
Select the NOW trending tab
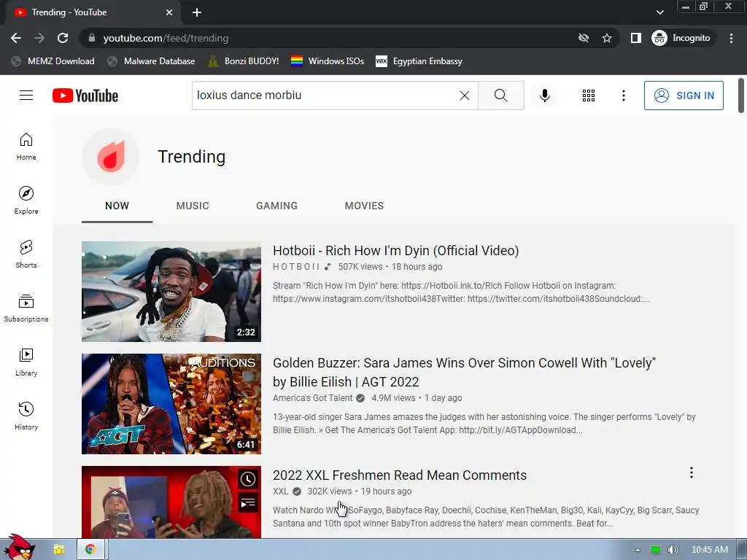click(117, 206)
